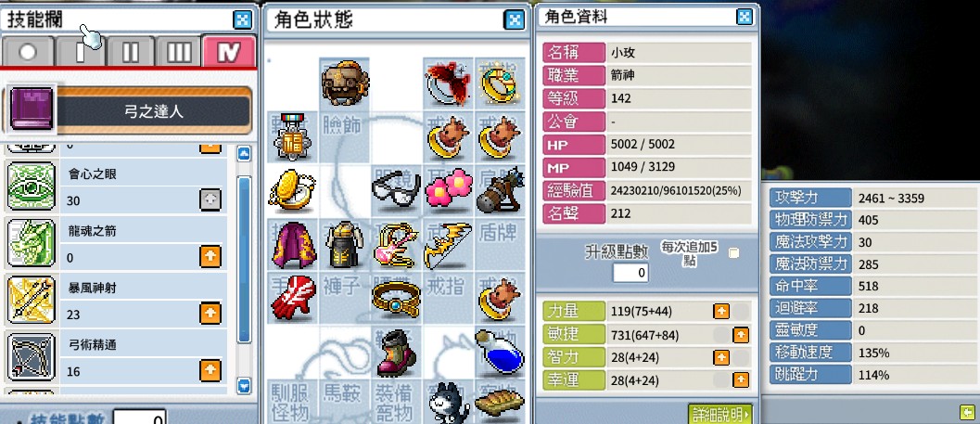980x424 pixels.
Task: Select the golden bow weapon icon
Action: click(x=448, y=246)
